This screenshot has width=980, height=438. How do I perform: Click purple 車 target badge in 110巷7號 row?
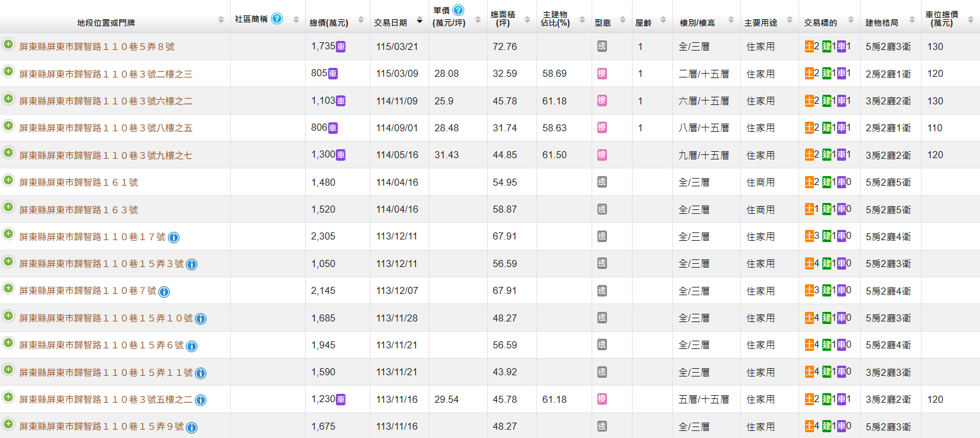tap(842, 291)
